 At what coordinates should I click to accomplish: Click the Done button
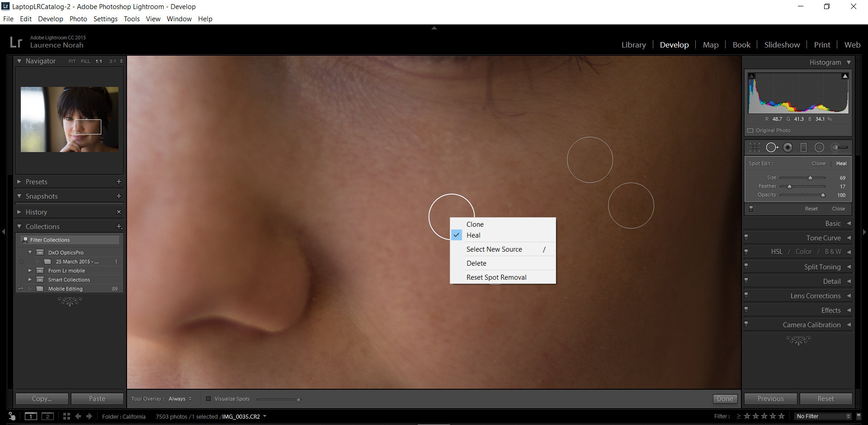pyautogui.click(x=725, y=399)
